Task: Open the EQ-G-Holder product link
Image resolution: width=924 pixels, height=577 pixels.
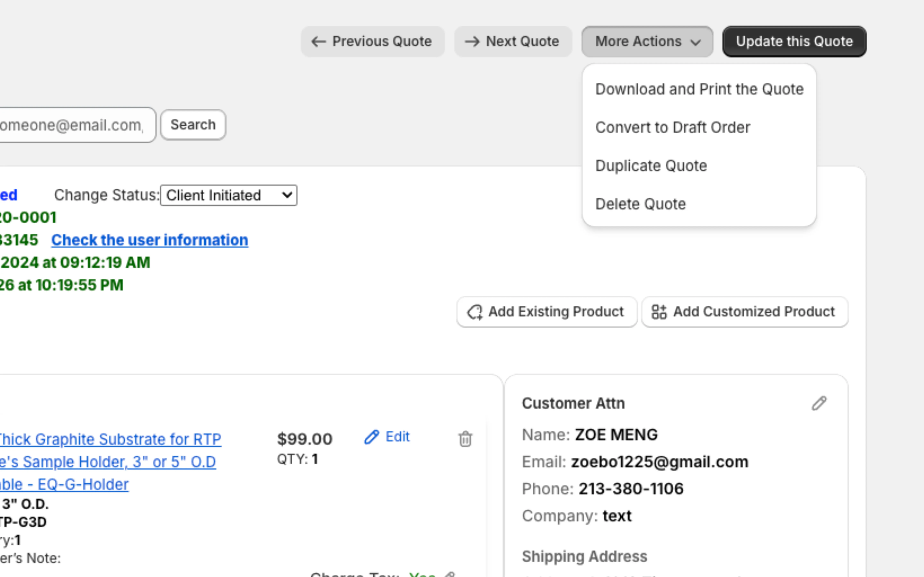Action: tap(64, 484)
